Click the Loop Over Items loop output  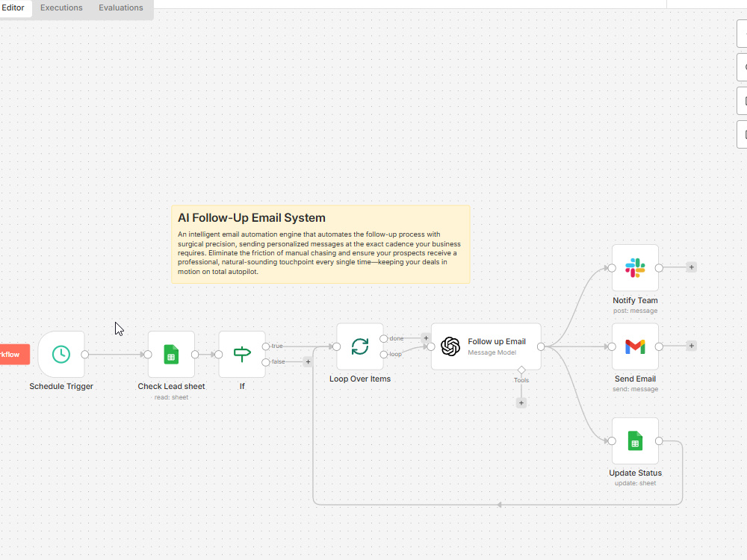pyautogui.click(x=383, y=354)
